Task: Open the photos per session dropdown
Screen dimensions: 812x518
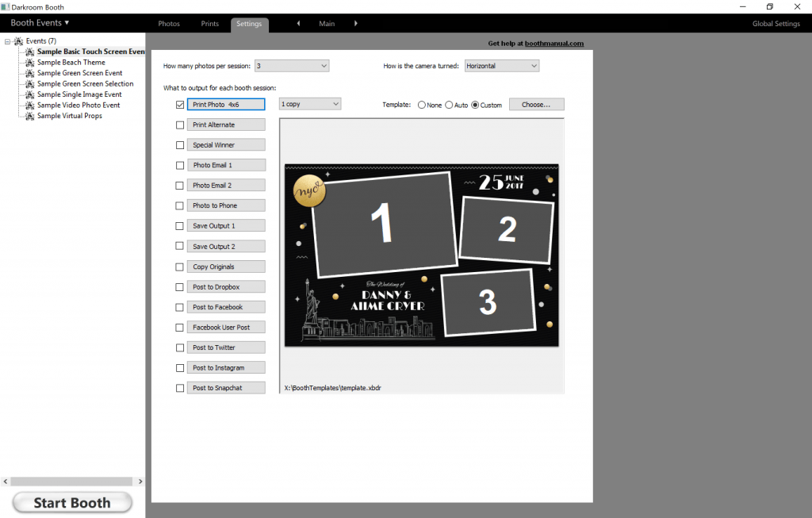Action: (x=292, y=66)
